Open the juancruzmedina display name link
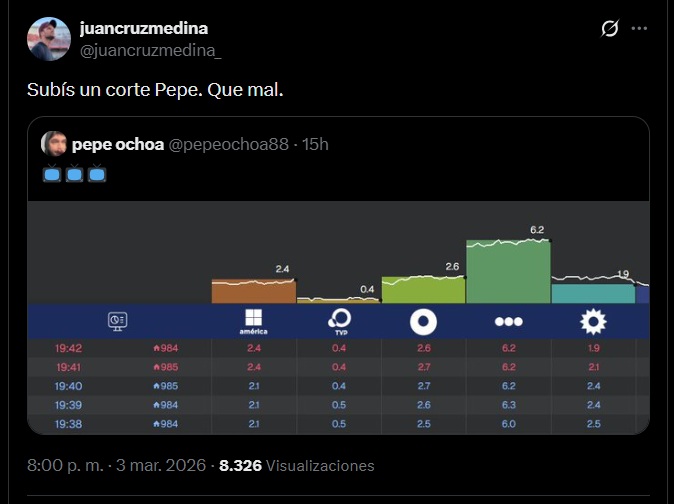This screenshot has width=674, height=504. point(143,28)
